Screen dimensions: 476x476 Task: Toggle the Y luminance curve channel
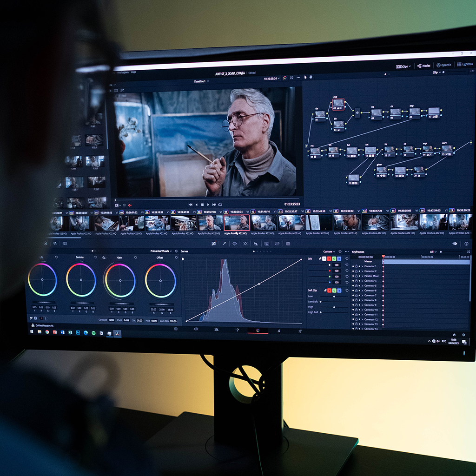[324, 258]
